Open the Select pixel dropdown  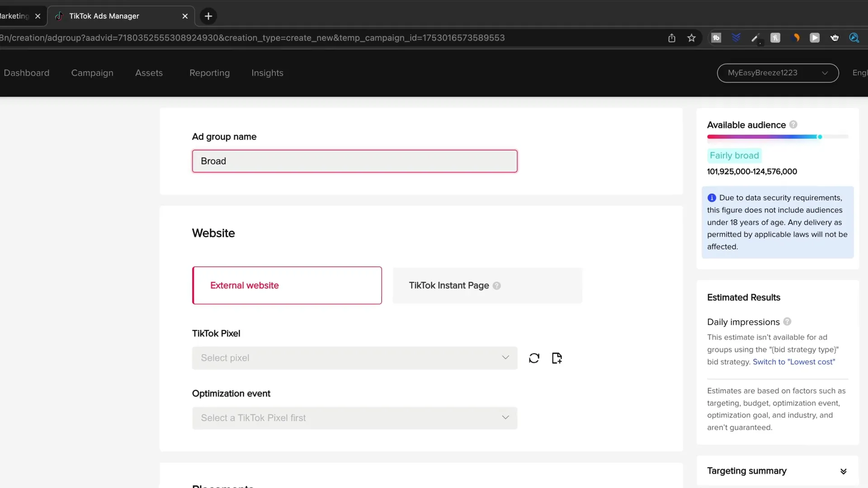[x=354, y=358]
